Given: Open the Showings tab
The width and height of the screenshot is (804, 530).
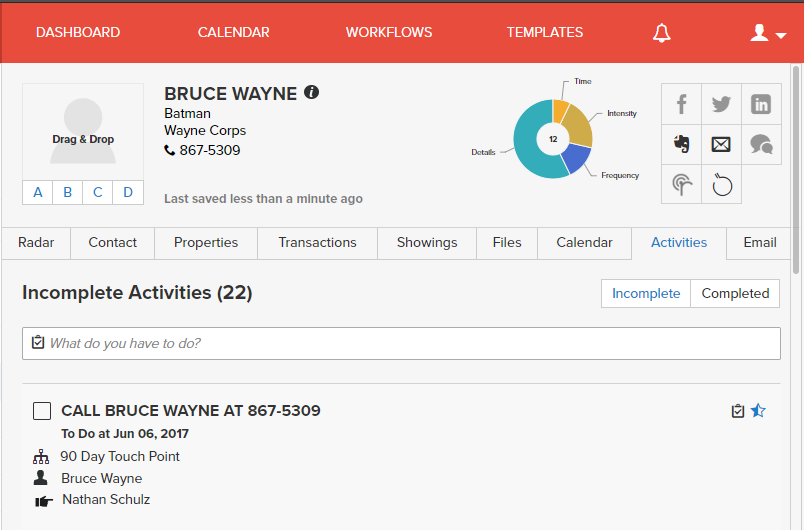Looking at the screenshot, I should point(427,242).
